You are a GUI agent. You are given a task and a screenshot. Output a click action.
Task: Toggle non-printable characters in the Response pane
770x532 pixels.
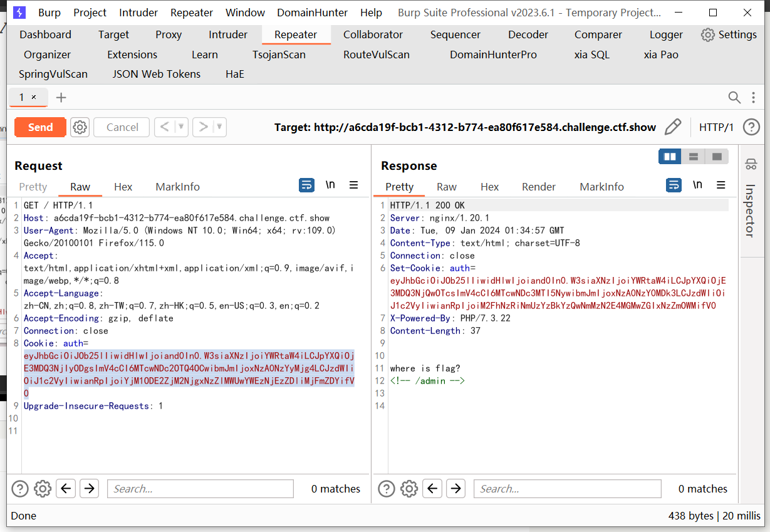tap(697, 185)
